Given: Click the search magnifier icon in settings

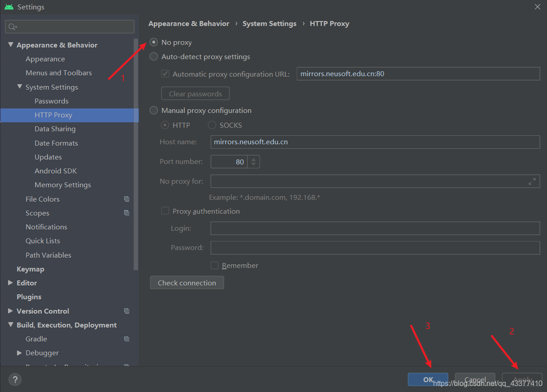Looking at the screenshot, I should [x=12, y=27].
